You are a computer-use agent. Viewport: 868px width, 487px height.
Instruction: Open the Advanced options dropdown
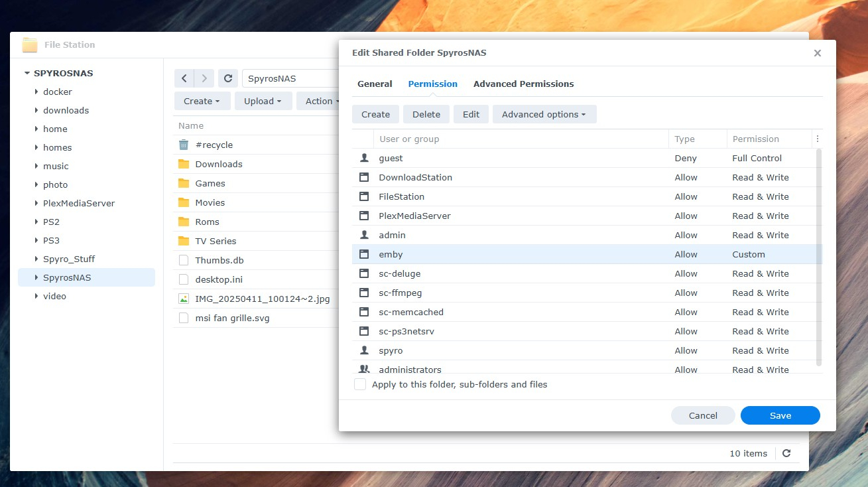544,114
